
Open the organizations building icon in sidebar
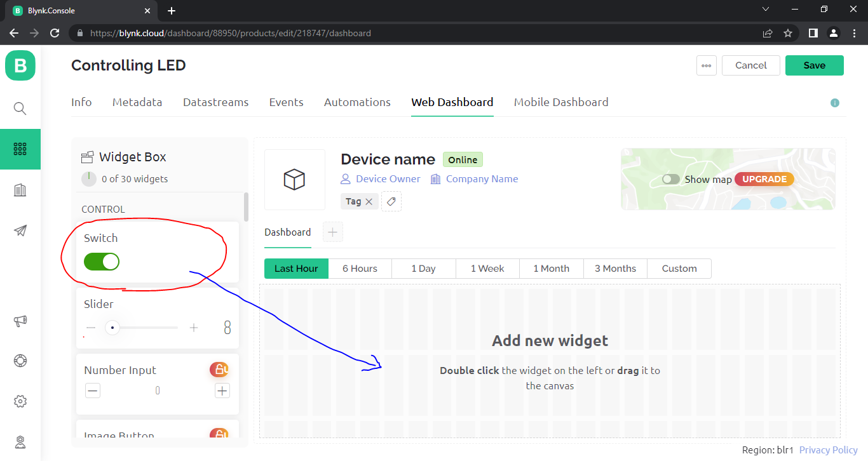point(20,190)
